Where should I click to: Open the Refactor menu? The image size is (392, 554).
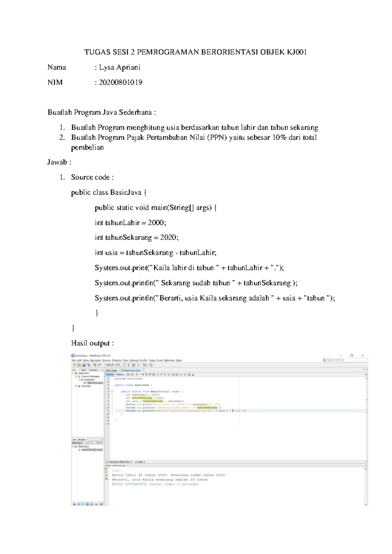pyautogui.click(x=117, y=360)
